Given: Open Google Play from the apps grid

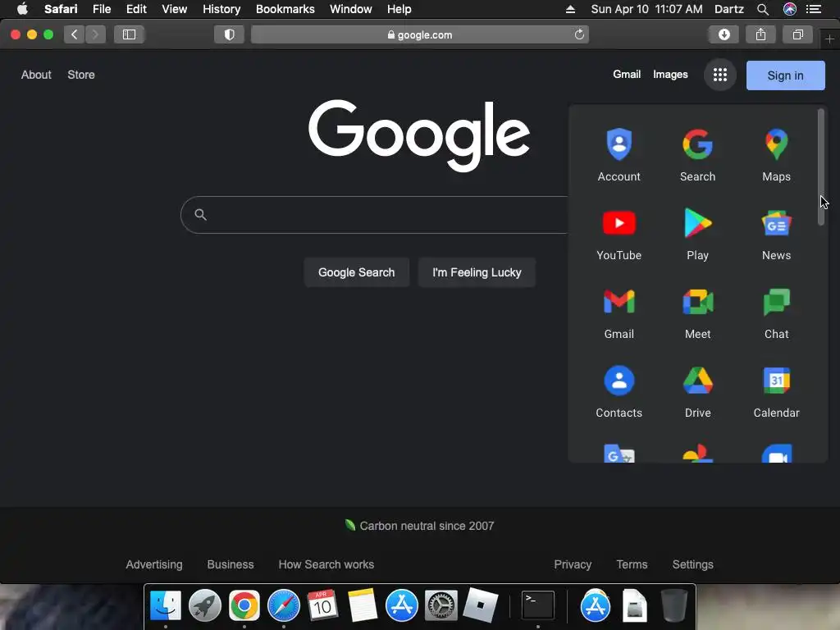Looking at the screenshot, I should point(697,234).
